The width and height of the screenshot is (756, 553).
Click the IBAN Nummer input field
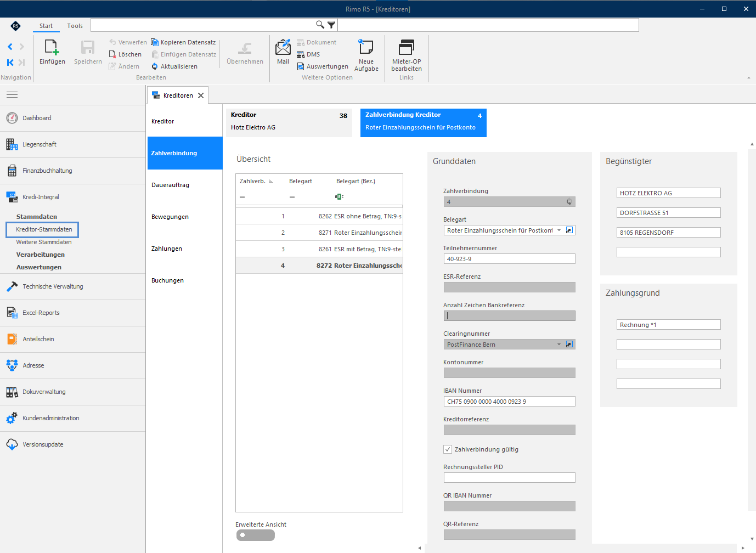tap(509, 402)
